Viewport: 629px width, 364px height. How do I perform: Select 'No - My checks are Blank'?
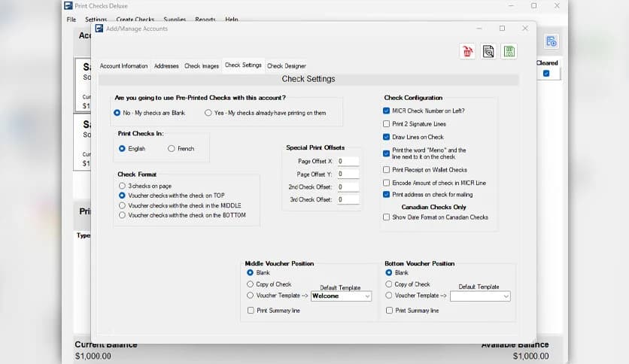[x=149, y=113]
